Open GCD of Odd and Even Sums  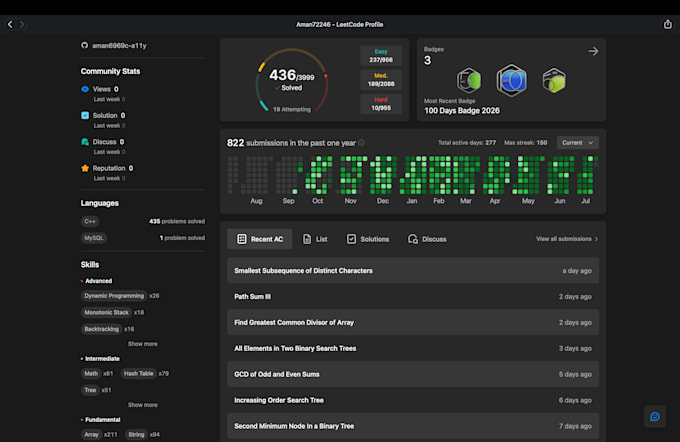[413, 374]
